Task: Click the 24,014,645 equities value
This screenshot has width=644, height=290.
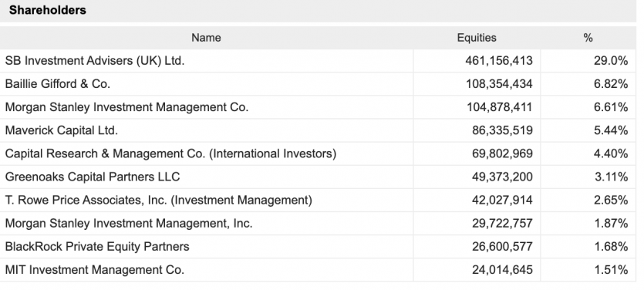Action: (502, 270)
